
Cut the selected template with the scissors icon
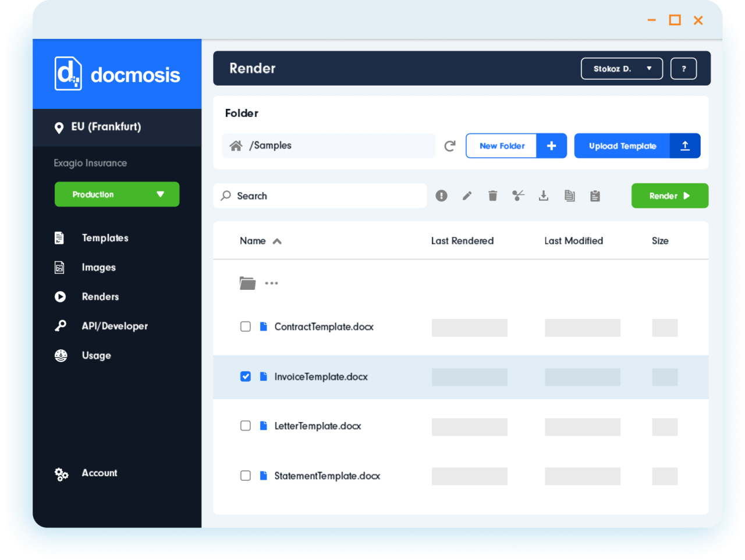point(518,196)
